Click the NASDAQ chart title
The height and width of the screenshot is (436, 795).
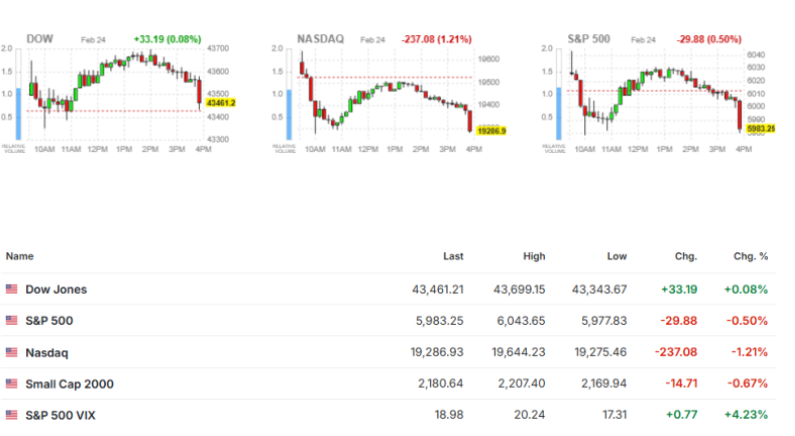point(320,39)
